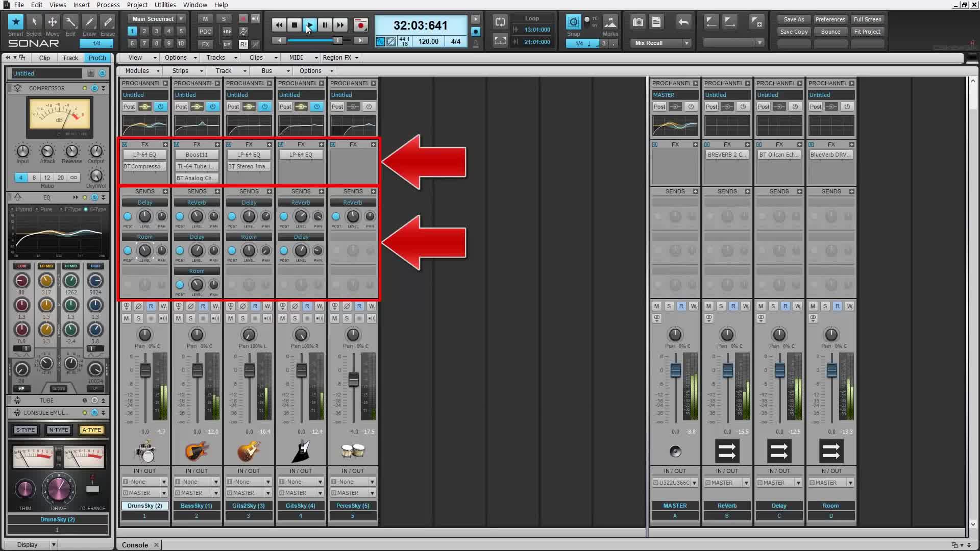Click the Stop transport button
This screenshot has height=551, width=980.
(x=295, y=25)
